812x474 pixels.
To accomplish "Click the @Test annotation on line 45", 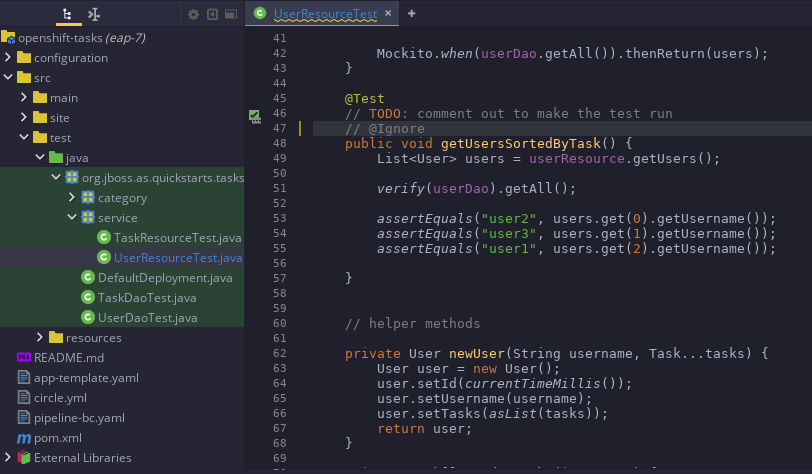I will click(x=365, y=98).
